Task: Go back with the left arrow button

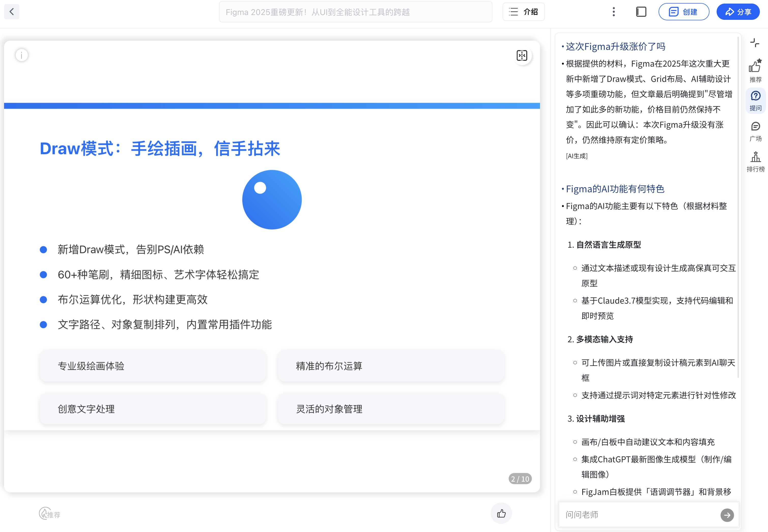Action: point(12,12)
